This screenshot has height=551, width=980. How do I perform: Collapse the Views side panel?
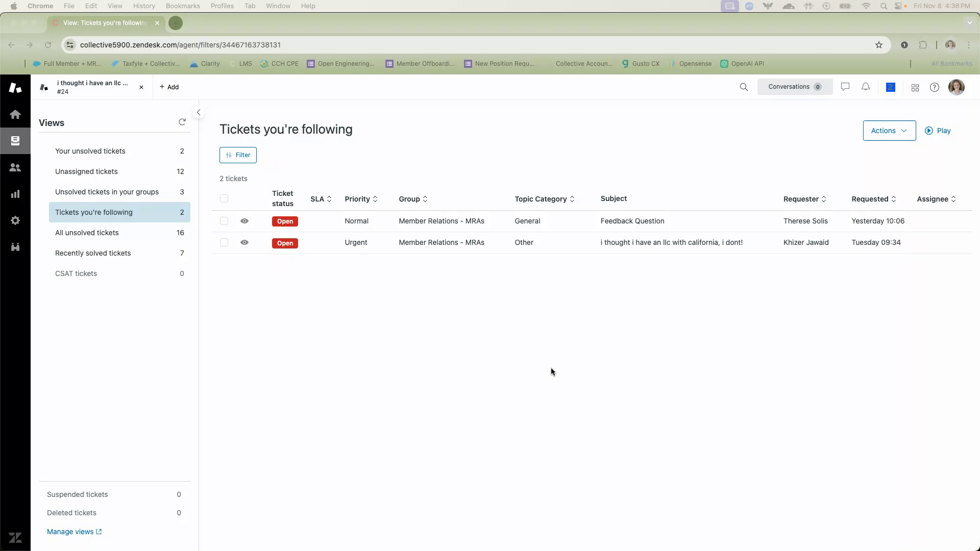pos(199,112)
